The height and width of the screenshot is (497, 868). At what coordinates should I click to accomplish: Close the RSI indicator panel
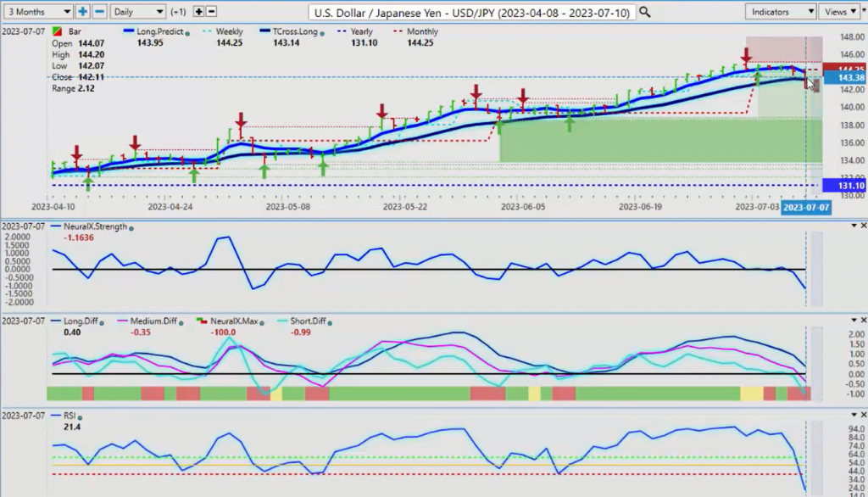(x=863, y=416)
